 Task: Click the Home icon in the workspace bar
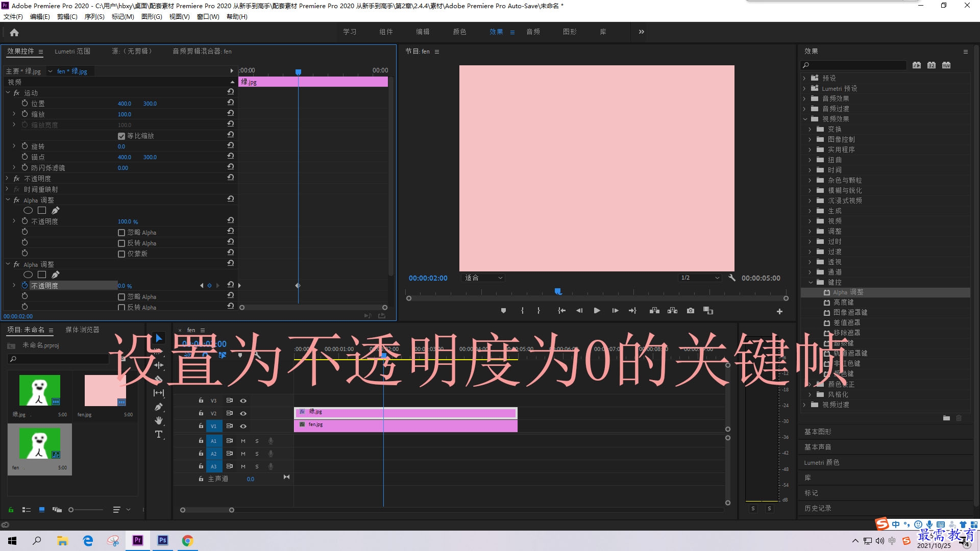[x=14, y=32]
